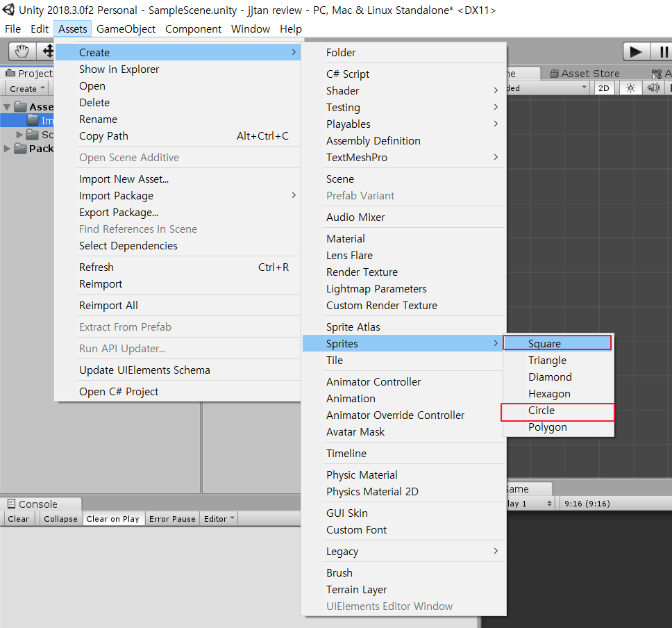Create a new Scene asset

click(x=404, y=179)
